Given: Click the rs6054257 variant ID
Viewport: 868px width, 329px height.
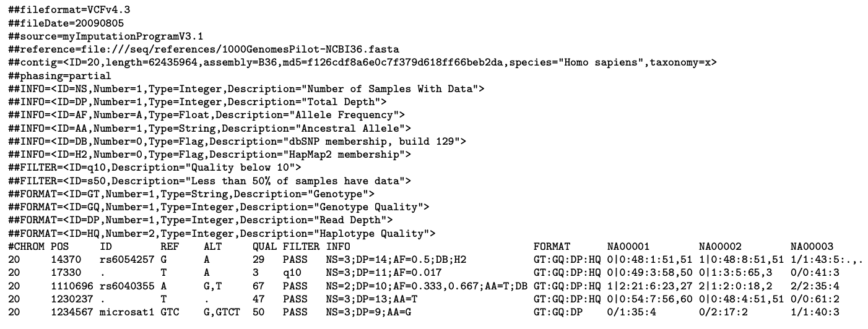Looking at the screenshot, I should [128, 260].
